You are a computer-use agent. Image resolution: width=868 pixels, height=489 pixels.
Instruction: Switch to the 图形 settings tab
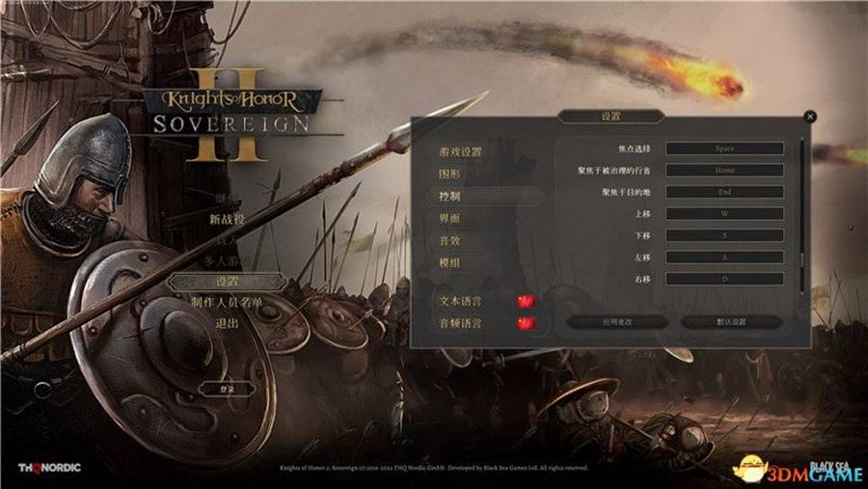[x=449, y=174]
